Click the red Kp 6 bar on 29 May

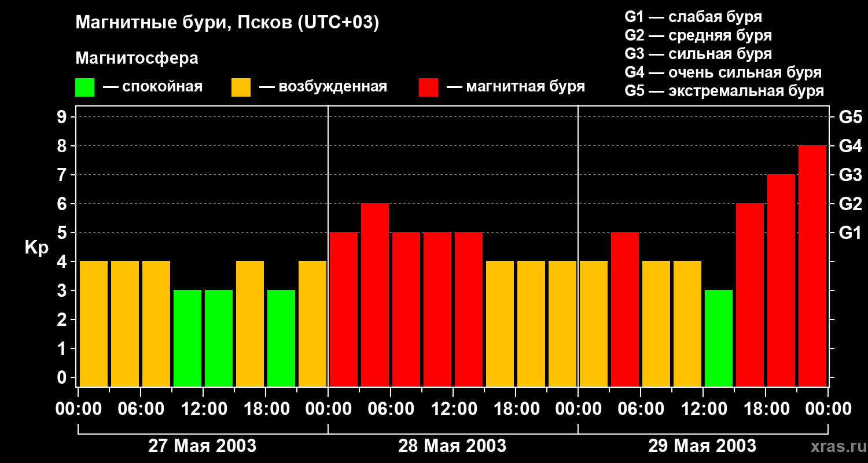tap(750, 295)
